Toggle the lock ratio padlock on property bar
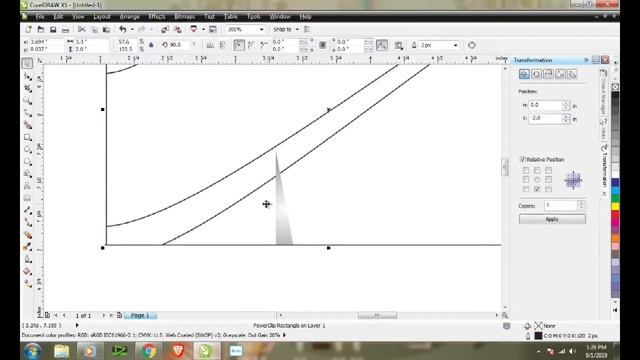Screen dimensions: 640x360 pyautogui.click(x=151, y=45)
